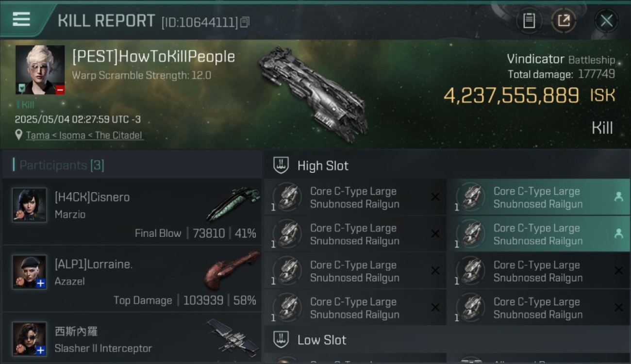The height and width of the screenshot is (364, 631).
Task: Click Lorraine's Azazel ship image
Action: click(232, 268)
